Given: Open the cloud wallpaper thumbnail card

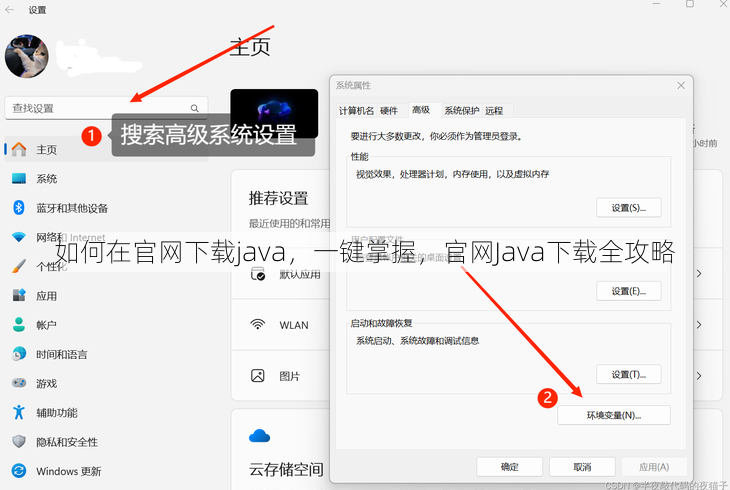Looking at the screenshot, I should point(274,113).
